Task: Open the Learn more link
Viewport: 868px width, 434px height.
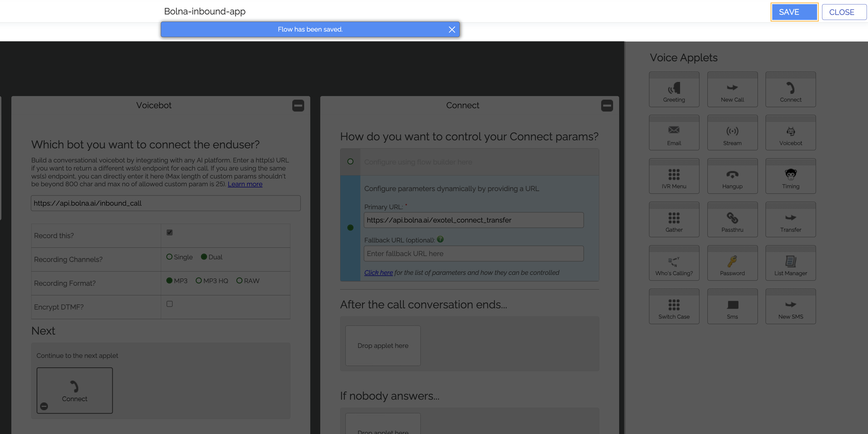Action: 245,184
